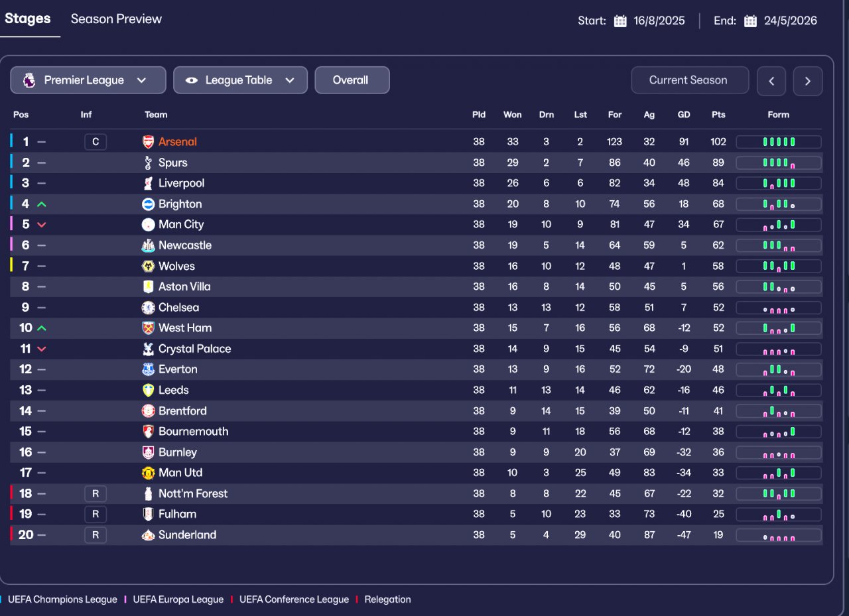This screenshot has width=849, height=616.
Task: Click Arsenal's form indicator bar
Action: click(x=779, y=142)
